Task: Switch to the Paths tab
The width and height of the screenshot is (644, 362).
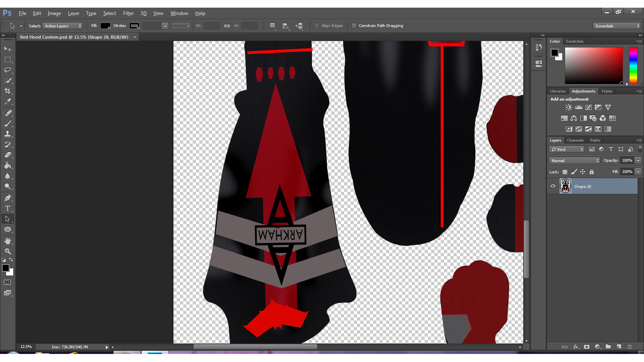Action: (595, 140)
